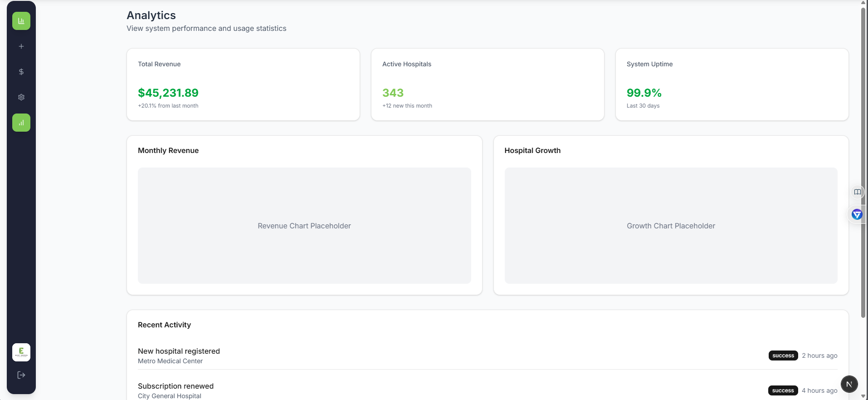The image size is (868, 400).
Task: Click the Growth Chart Placeholder area
Action: 671,226
